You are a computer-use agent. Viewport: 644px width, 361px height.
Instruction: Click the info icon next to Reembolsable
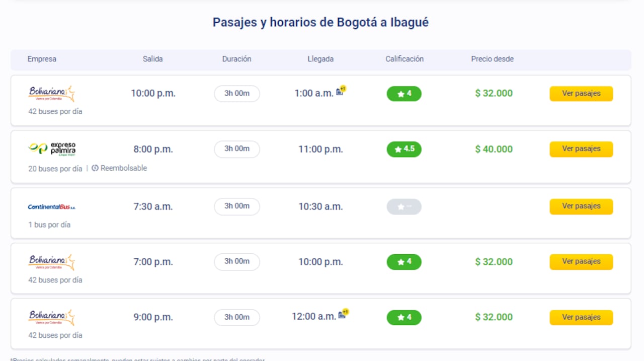click(x=95, y=168)
